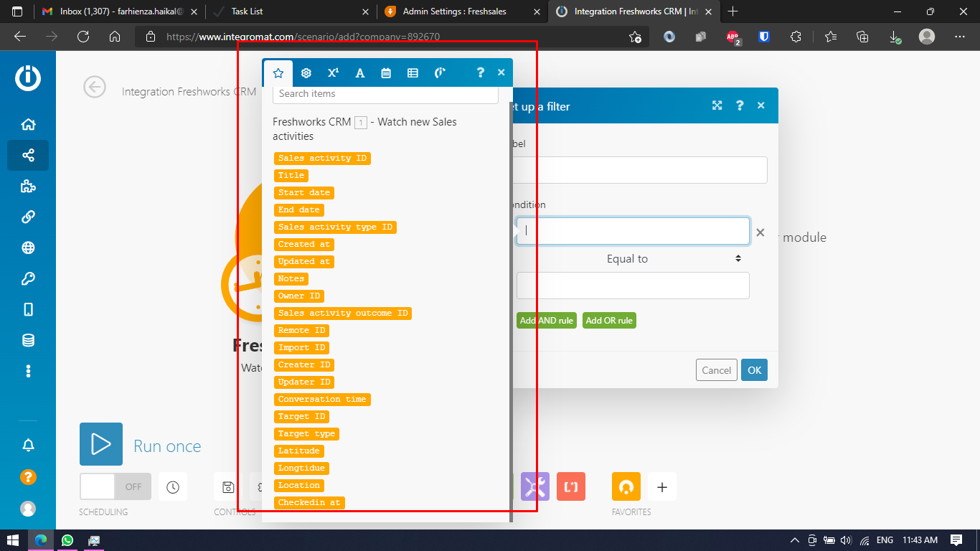Insert the Title item
This screenshot has height=551, width=980.
291,175
